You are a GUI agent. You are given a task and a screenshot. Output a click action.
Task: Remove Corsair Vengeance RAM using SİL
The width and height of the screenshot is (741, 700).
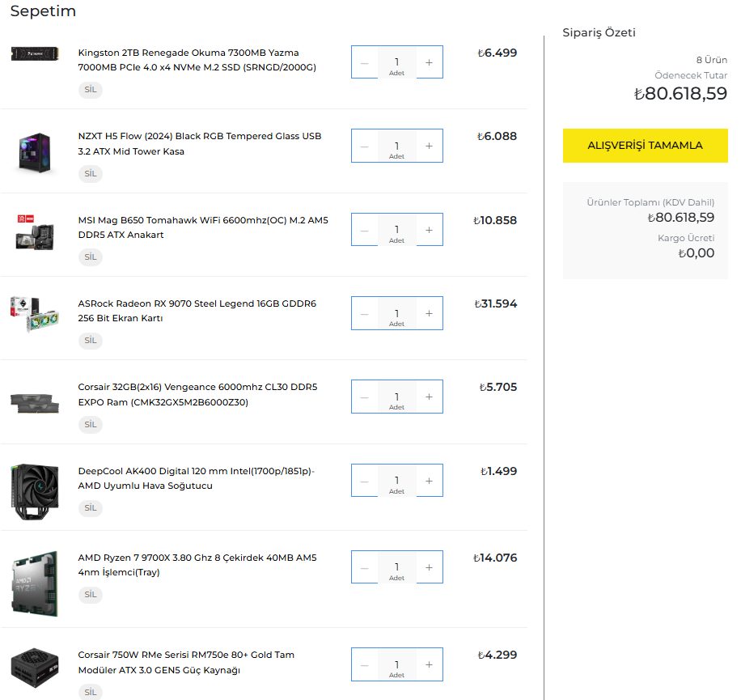coord(91,424)
